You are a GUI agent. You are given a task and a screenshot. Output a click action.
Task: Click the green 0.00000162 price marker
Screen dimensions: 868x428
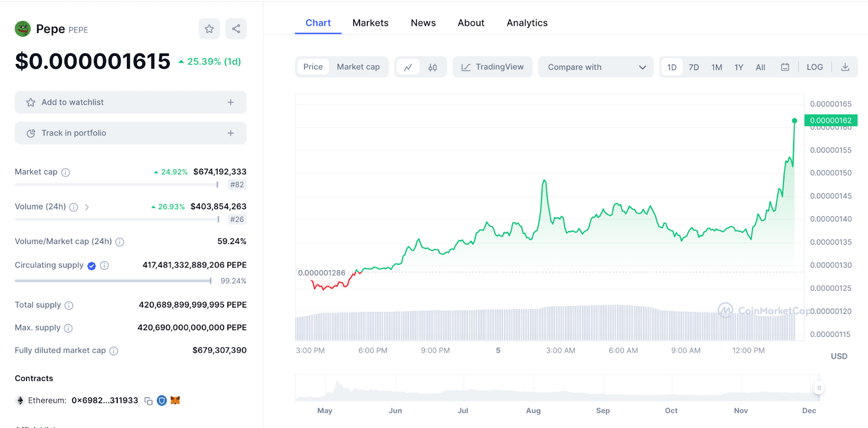831,120
